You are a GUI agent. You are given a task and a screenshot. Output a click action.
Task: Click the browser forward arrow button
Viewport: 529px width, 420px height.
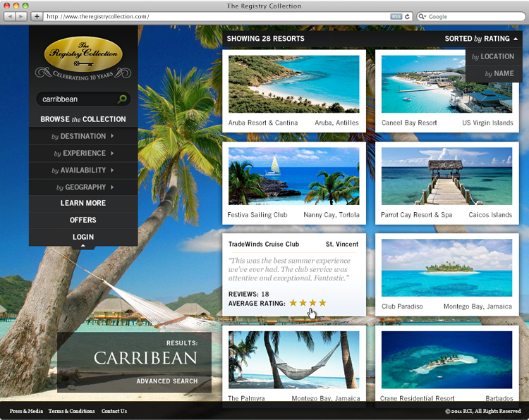pyautogui.click(x=21, y=16)
